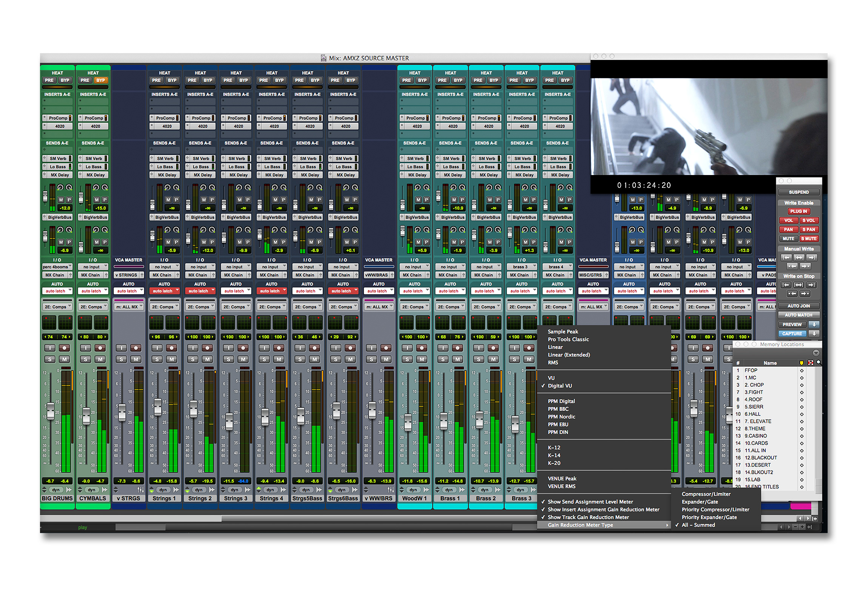The width and height of the screenshot is (868, 590).
Task: Open VCA faders icon on v STRGS
Action: pyautogui.click(x=140, y=490)
